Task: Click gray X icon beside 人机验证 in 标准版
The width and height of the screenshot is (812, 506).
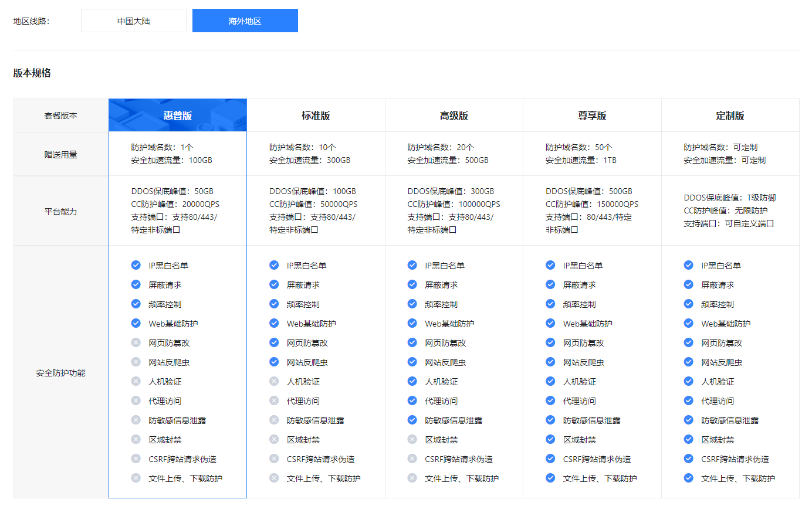Action: tap(274, 381)
